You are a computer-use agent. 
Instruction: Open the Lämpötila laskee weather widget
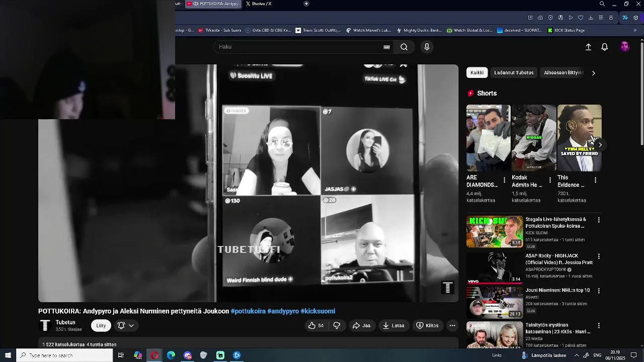[x=543, y=355]
